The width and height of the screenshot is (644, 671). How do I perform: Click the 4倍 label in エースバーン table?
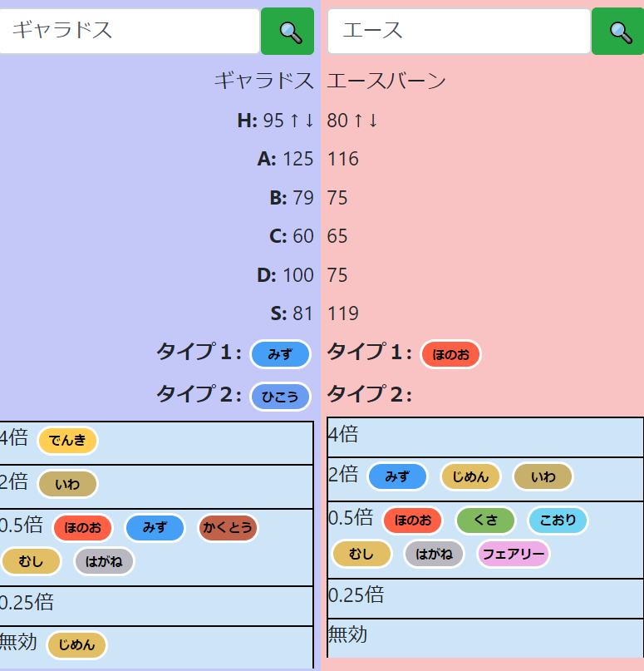click(x=343, y=434)
